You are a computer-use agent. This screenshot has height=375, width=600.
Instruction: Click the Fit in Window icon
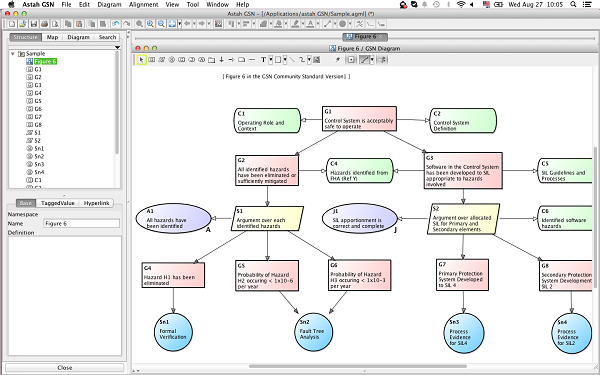[x=172, y=24]
